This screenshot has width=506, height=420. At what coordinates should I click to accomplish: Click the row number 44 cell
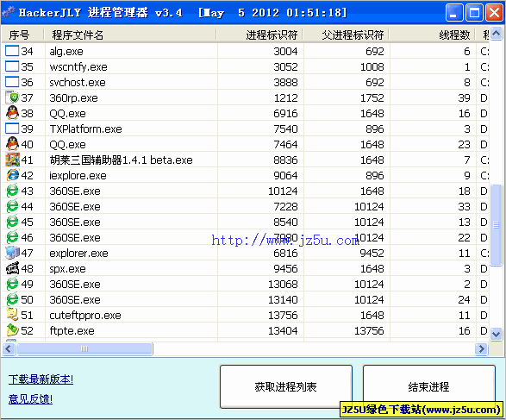point(27,206)
